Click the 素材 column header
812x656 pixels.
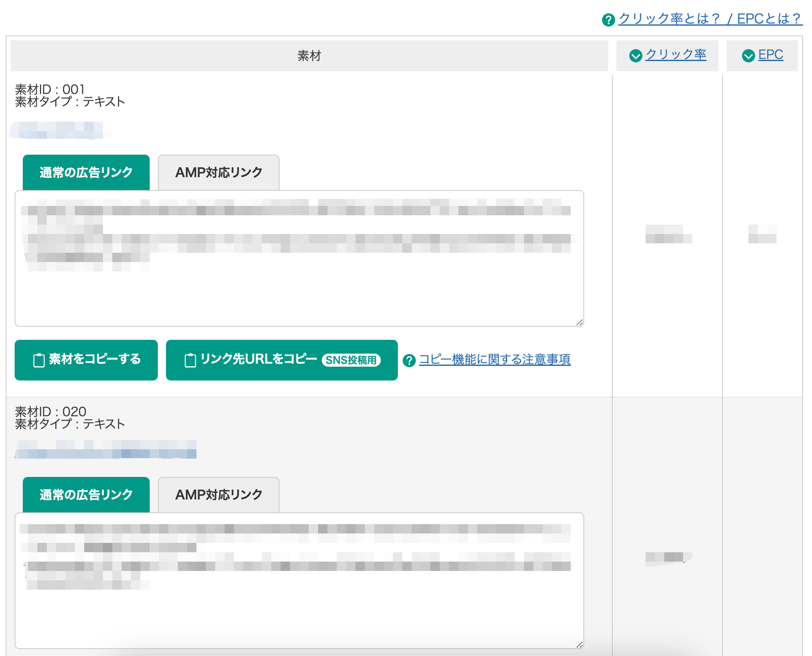[x=309, y=56]
